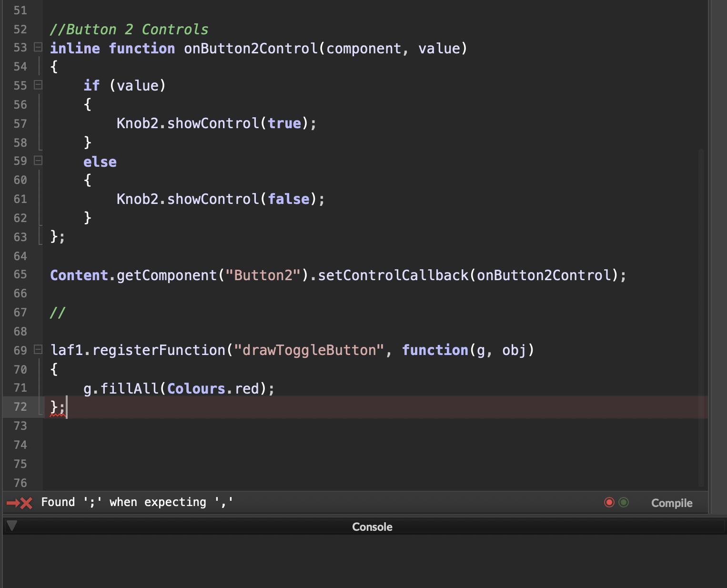Screen dimensions: 727x588
Task: Collapse the else block fold at line 59
Action: coord(38,161)
